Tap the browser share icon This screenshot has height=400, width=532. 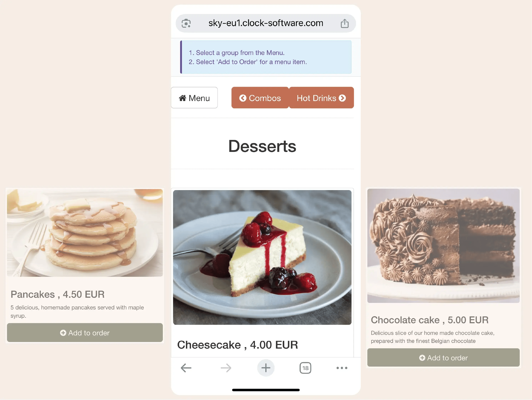tap(344, 23)
